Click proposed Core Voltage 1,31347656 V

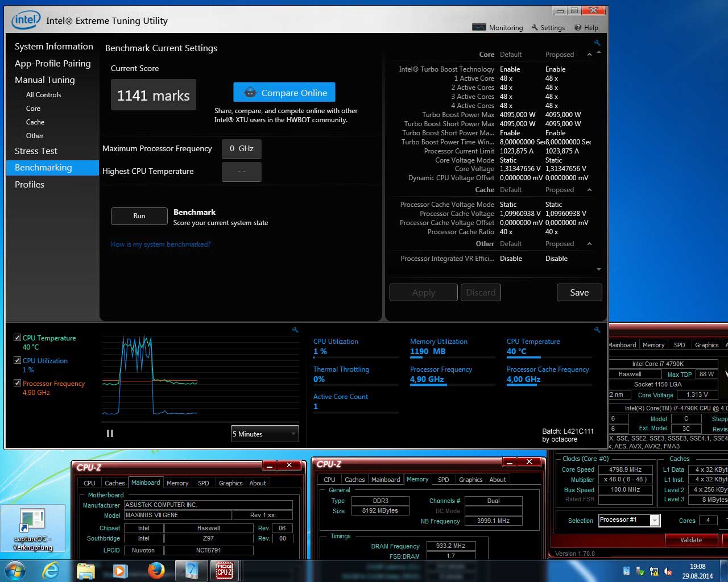tap(565, 169)
